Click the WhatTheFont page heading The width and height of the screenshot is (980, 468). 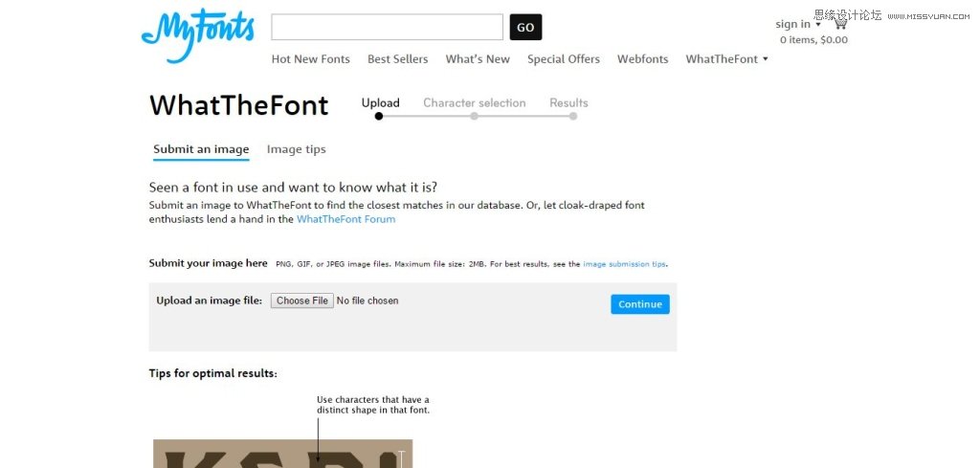click(238, 105)
